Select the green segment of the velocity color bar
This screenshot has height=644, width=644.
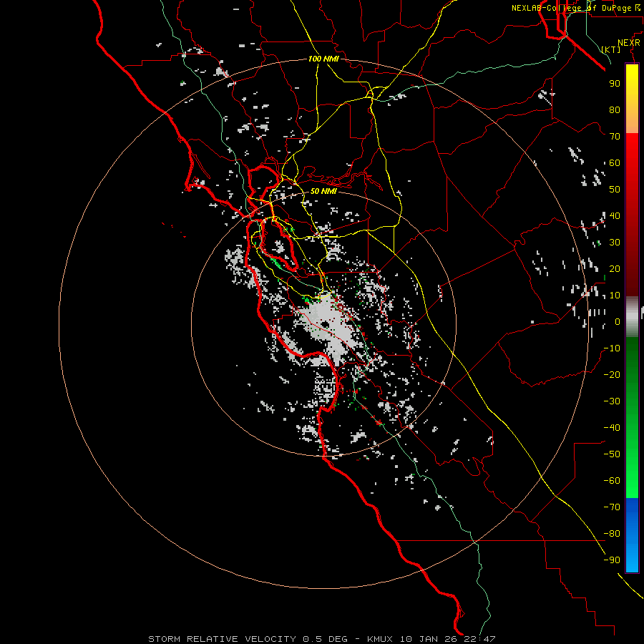pos(632,418)
